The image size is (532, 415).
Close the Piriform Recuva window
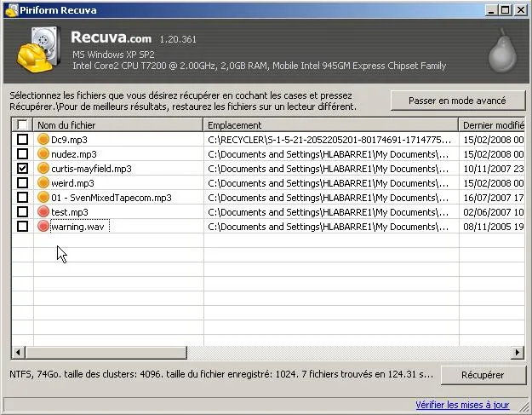(x=520, y=10)
